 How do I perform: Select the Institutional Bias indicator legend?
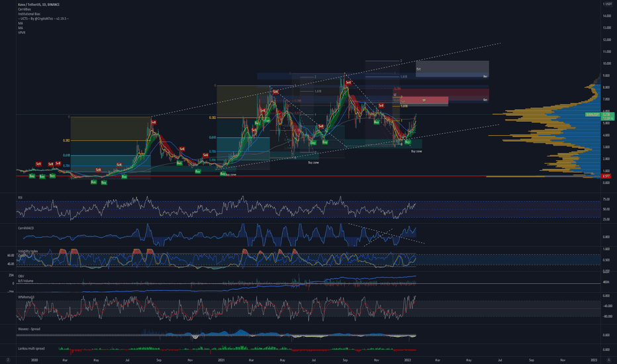point(29,14)
